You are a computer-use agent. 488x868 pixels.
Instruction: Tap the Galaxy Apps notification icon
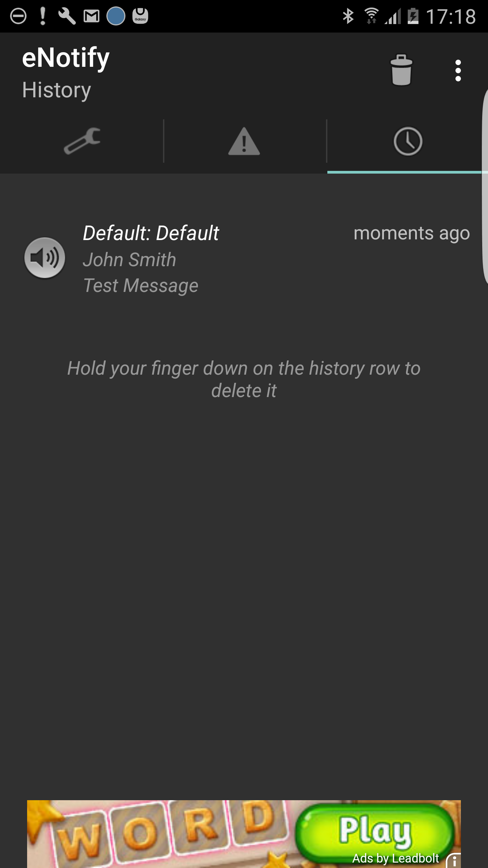point(140,16)
